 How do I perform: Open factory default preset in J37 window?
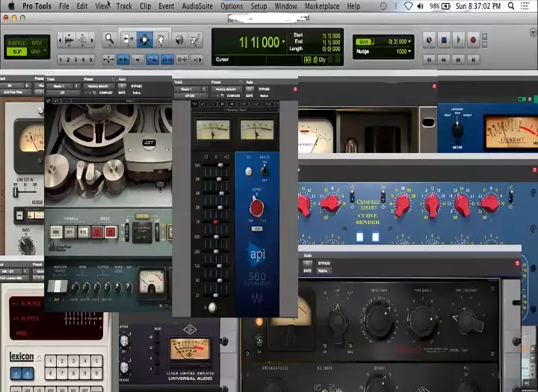pyautogui.click(x=99, y=87)
